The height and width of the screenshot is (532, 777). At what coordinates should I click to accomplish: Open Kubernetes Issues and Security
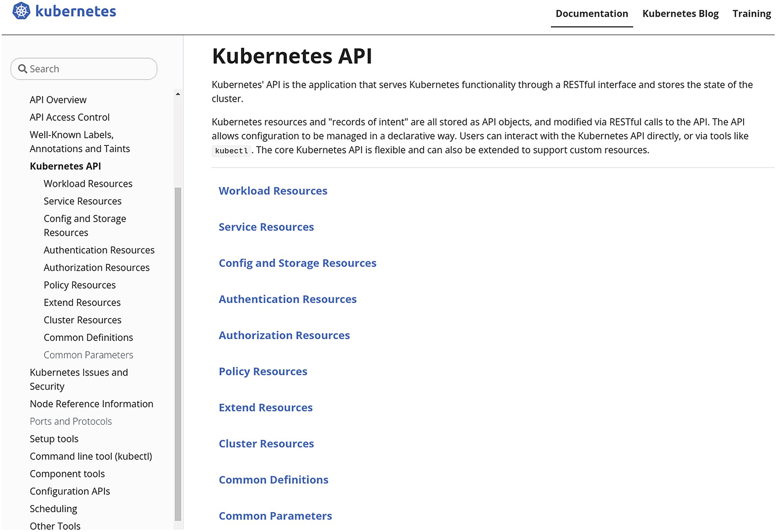79,379
